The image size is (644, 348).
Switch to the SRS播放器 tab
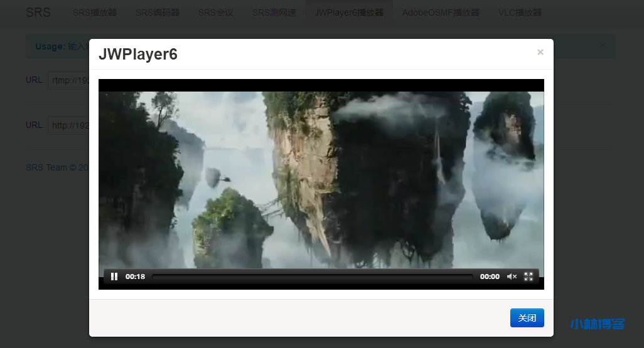pyautogui.click(x=95, y=13)
